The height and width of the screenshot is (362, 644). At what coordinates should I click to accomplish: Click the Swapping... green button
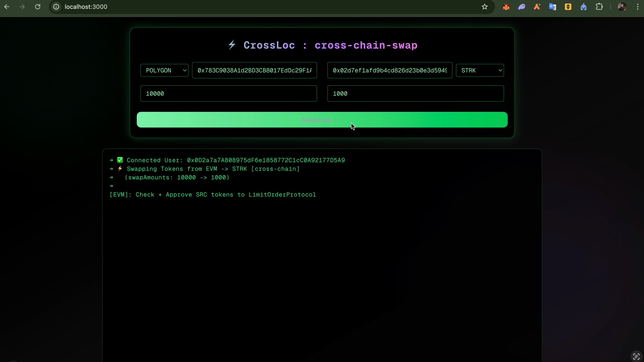pyautogui.click(x=322, y=120)
